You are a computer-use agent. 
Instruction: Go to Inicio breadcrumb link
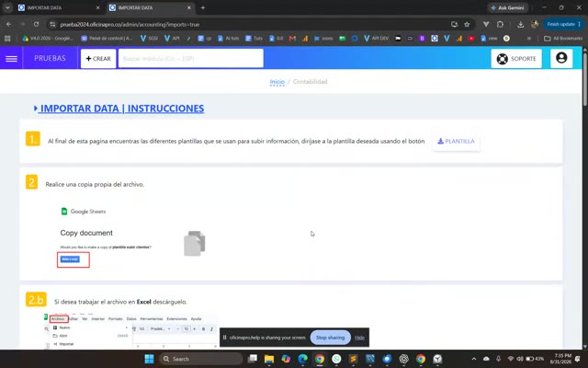(277, 82)
